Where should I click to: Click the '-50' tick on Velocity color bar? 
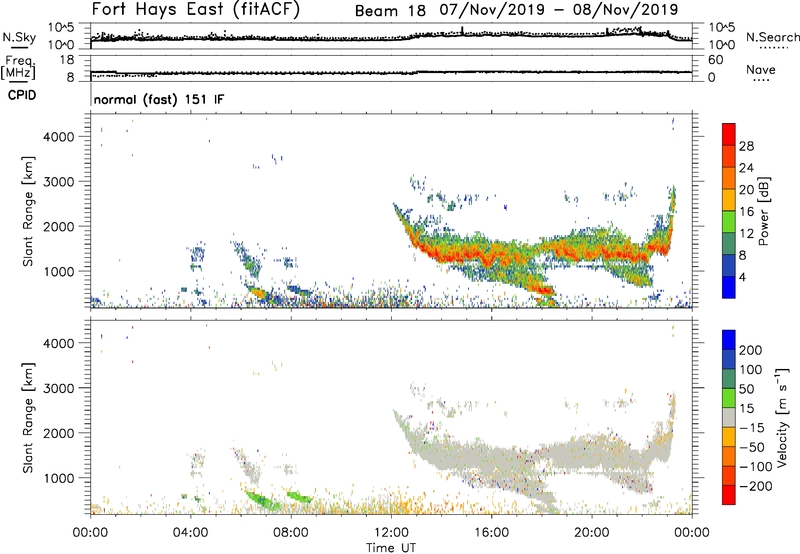tap(752, 447)
